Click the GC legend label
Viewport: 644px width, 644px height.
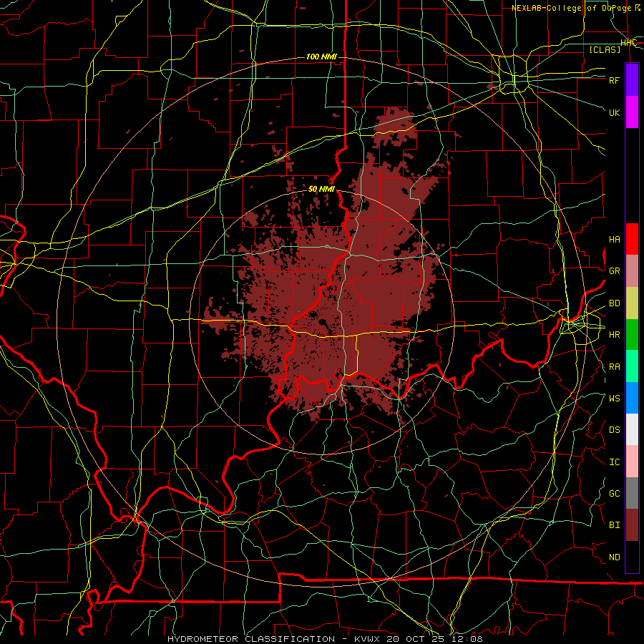pyautogui.click(x=615, y=494)
